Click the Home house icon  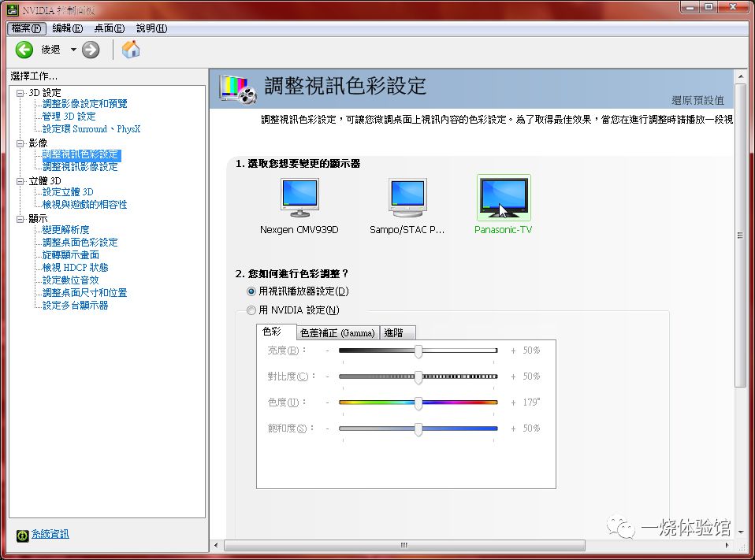click(x=131, y=50)
